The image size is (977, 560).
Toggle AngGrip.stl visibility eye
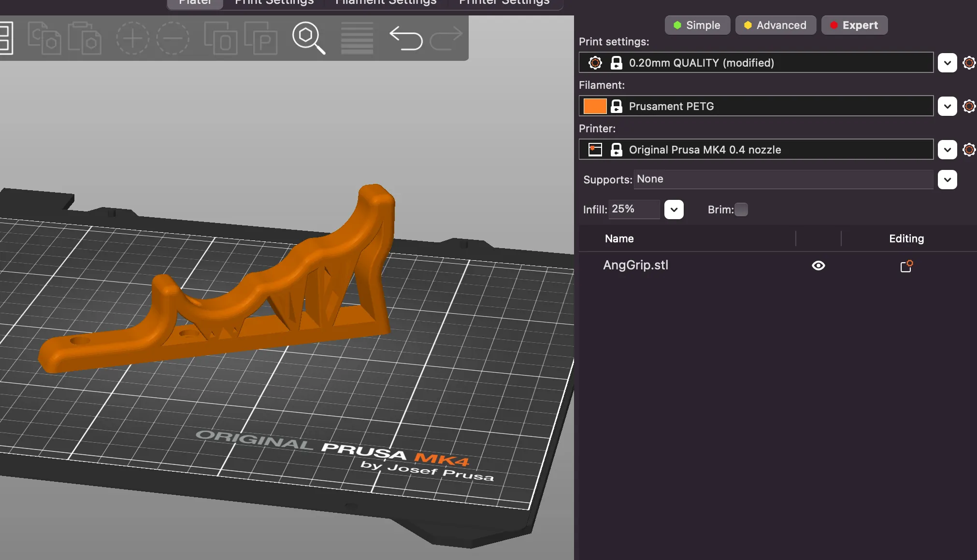(818, 266)
